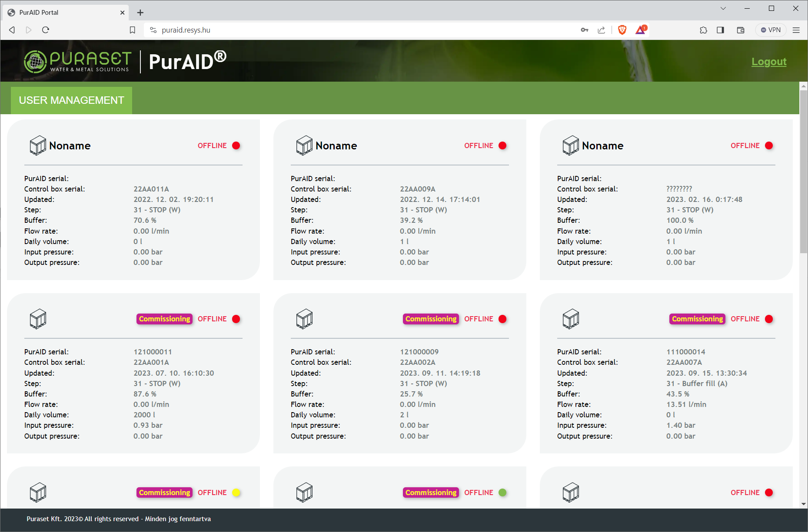Click the password key icon in address bar
The height and width of the screenshot is (532, 808).
click(x=585, y=30)
